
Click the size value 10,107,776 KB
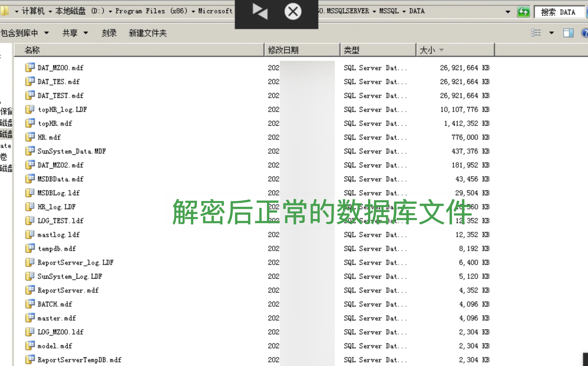point(465,109)
